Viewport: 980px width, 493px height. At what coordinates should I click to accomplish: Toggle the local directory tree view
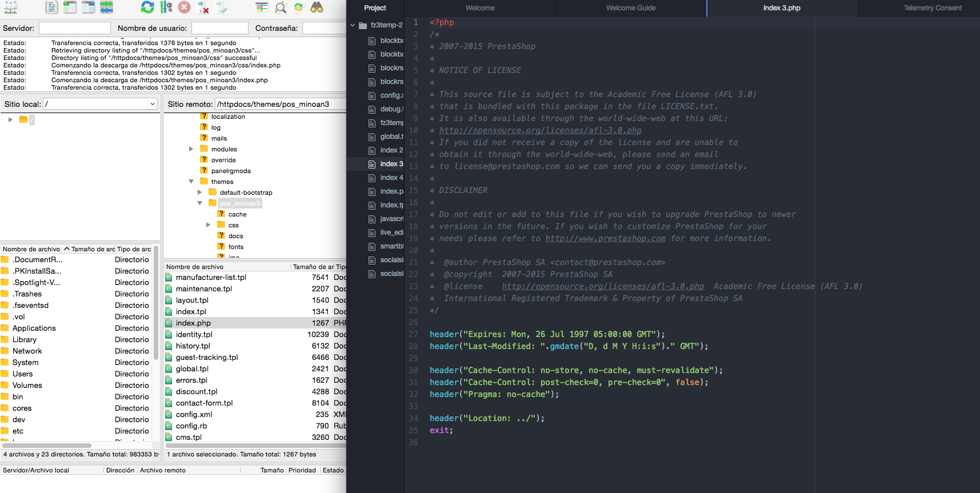[70, 7]
